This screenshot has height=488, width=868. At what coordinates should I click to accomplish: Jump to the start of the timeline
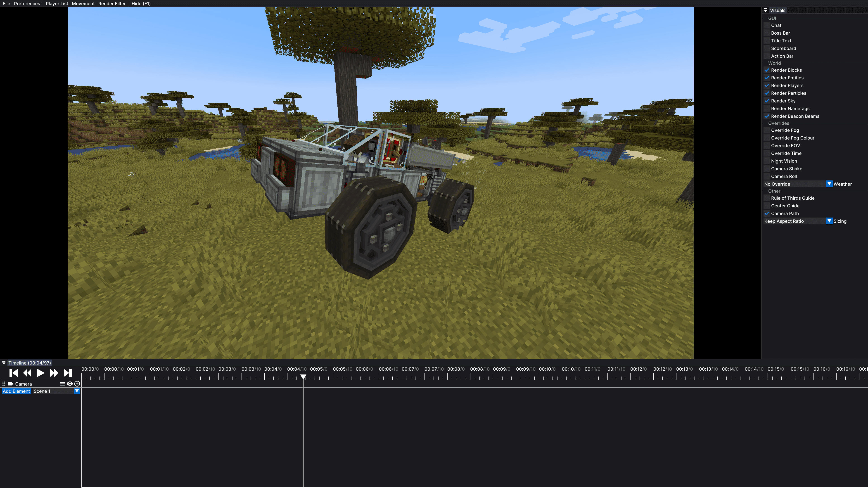point(14,373)
